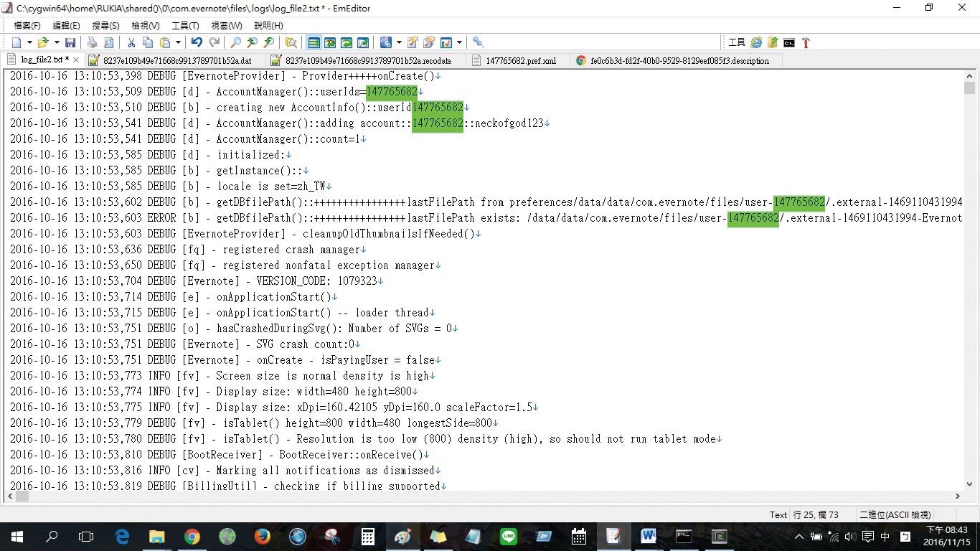Cut selection with the scissors icon
This screenshot has width=980, height=551.
pos(131,42)
